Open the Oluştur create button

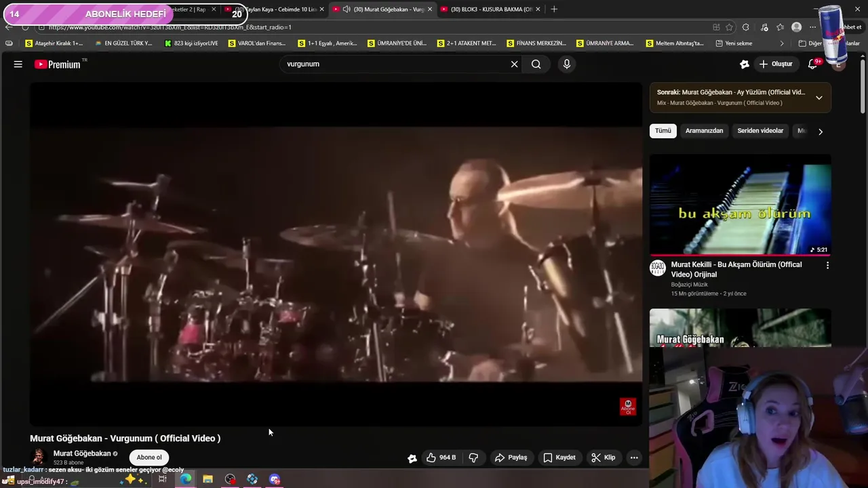click(776, 64)
